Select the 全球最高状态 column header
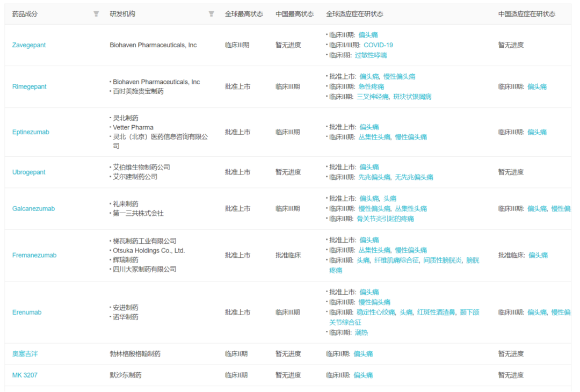 pyautogui.click(x=244, y=14)
